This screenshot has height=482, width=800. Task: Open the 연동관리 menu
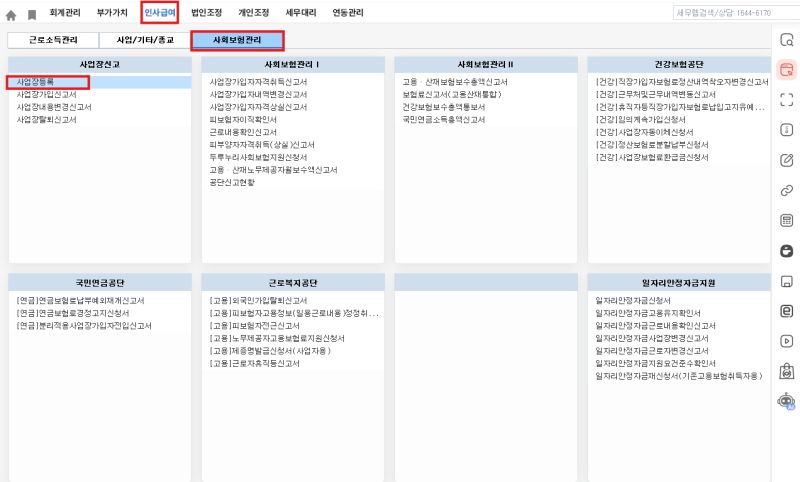(x=348, y=13)
